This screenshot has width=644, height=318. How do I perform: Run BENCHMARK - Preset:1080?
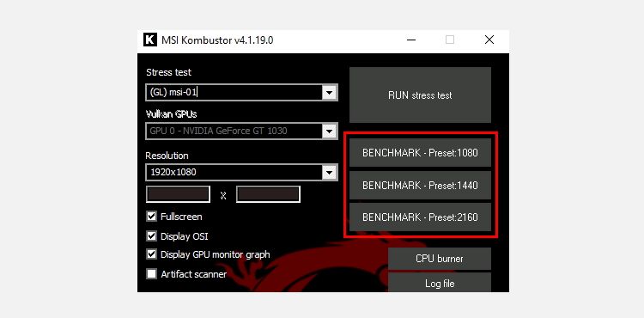click(x=420, y=152)
